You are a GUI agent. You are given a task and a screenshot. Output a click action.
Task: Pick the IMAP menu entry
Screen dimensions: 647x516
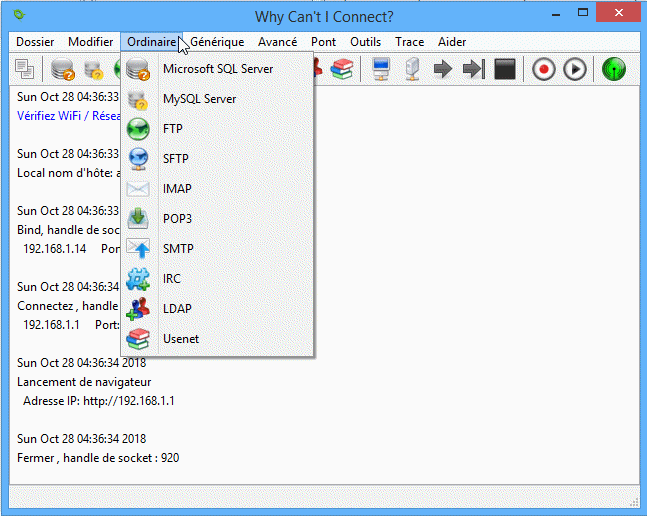click(x=217, y=189)
